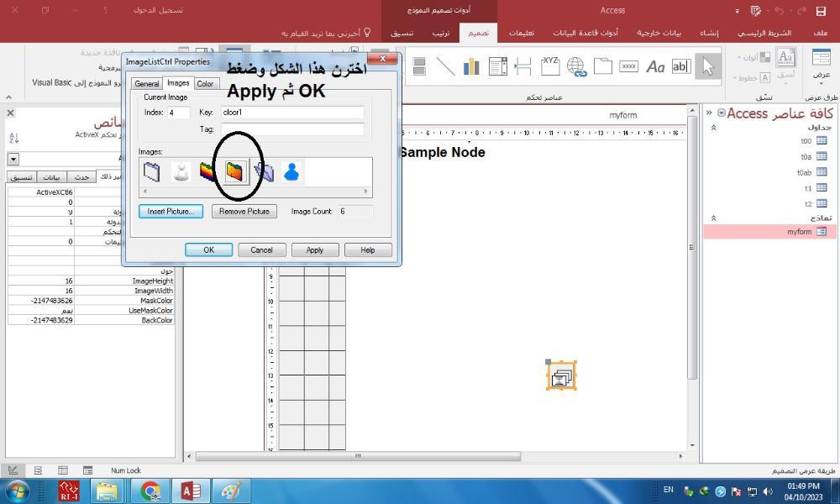Pick the tab control icon

click(x=602, y=66)
